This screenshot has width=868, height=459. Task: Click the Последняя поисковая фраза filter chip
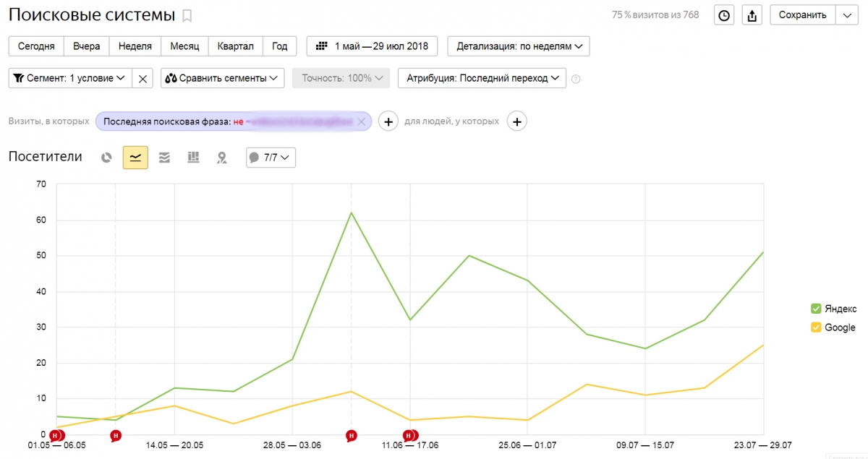pos(234,121)
